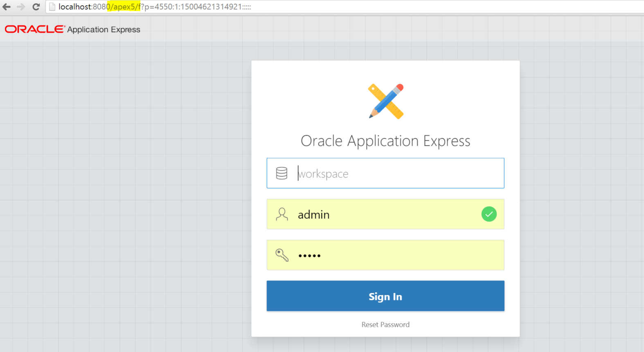Image resolution: width=644 pixels, height=352 pixels.
Task: Click the Application Express header text
Action: click(104, 29)
